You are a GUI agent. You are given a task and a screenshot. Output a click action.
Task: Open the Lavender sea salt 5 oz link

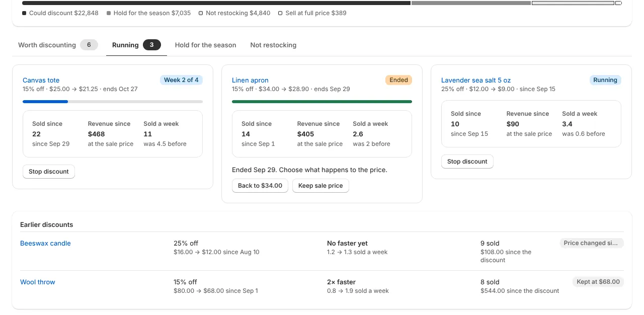[476, 80]
